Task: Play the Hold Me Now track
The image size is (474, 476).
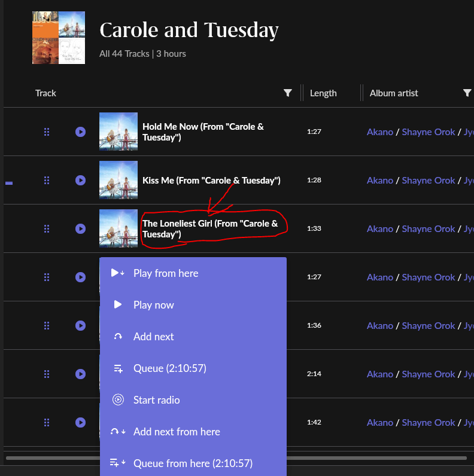Action: (81, 132)
